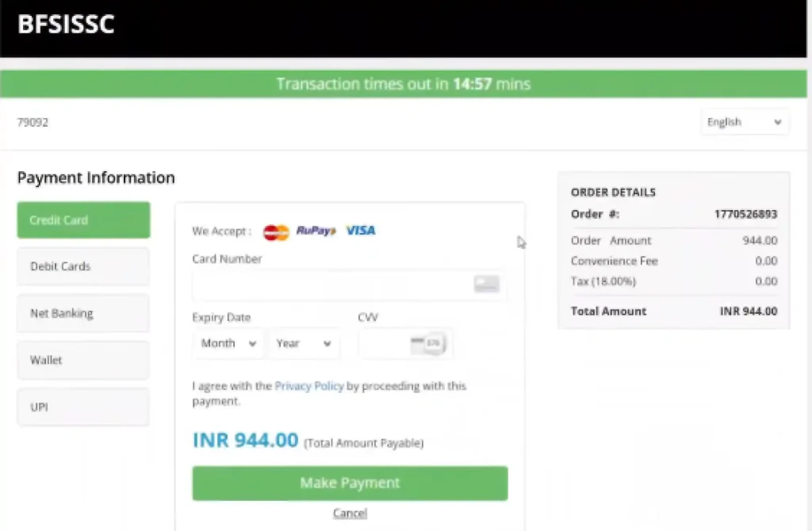812x531 pixels.
Task: Switch to the UPI payment method
Action: coord(82,407)
